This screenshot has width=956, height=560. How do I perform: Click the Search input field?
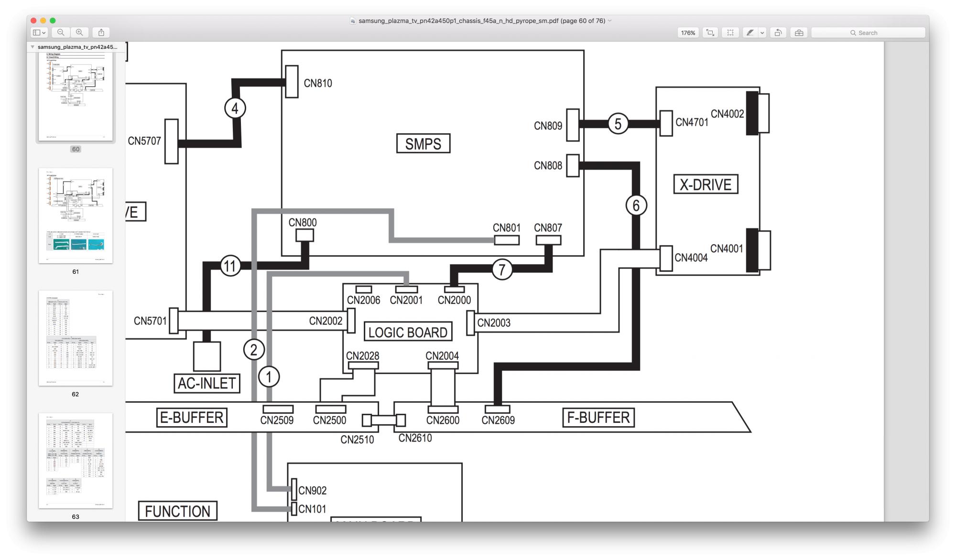pyautogui.click(x=868, y=32)
